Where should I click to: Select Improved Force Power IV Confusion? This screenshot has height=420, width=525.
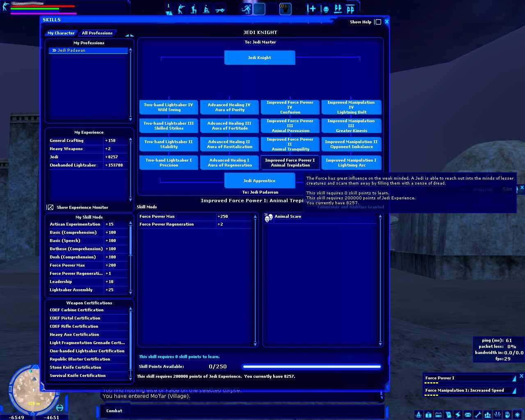tap(290, 107)
